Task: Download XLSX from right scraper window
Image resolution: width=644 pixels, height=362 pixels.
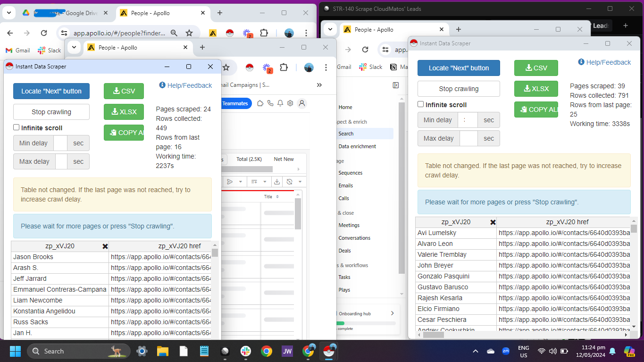Action: [536, 89]
